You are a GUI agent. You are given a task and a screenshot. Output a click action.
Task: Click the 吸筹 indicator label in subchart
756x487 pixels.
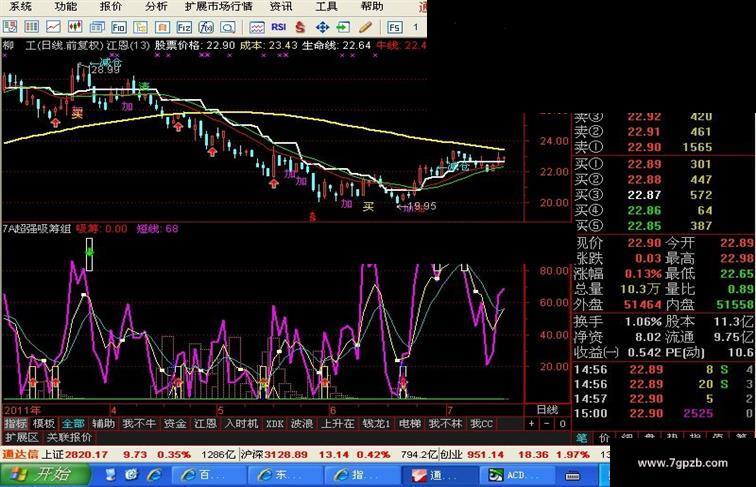[x=87, y=228]
